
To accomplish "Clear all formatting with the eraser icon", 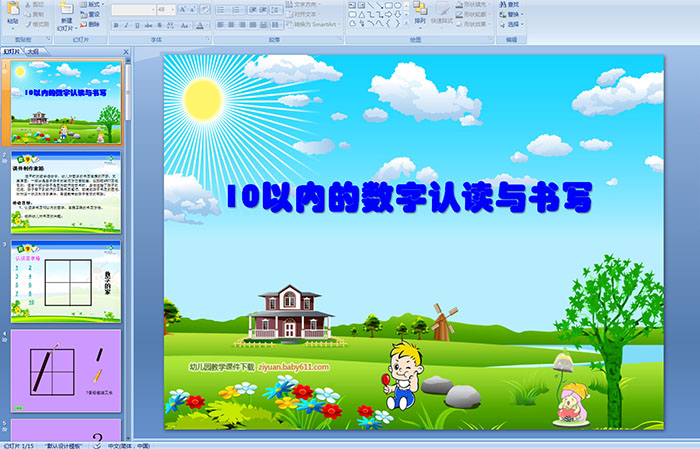I will coord(205,9).
